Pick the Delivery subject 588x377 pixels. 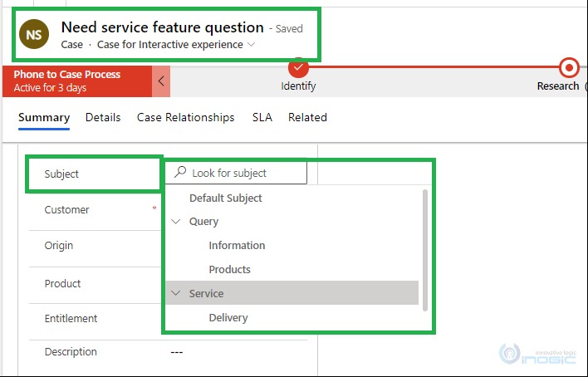[x=228, y=318]
